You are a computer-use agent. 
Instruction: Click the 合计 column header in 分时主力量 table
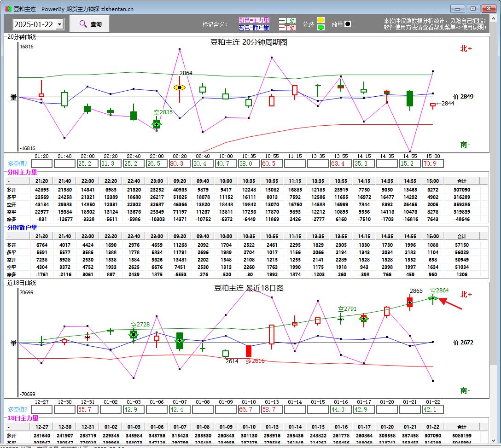tap(461, 181)
